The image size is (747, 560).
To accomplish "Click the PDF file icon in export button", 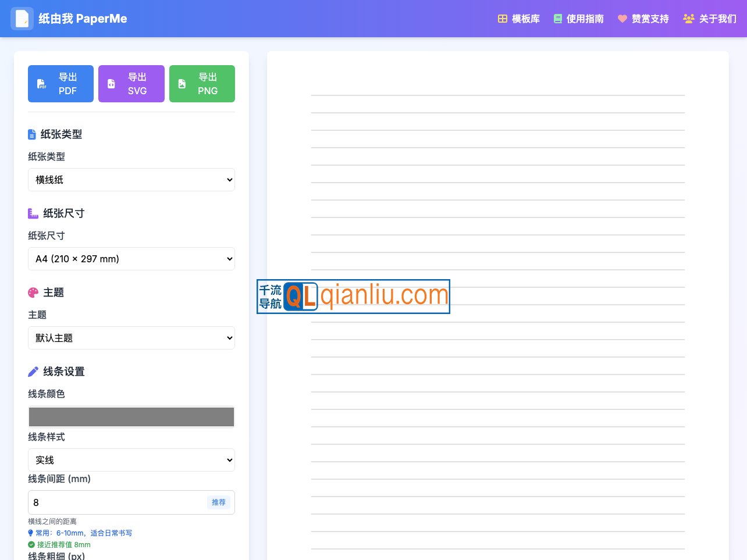I will coord(42,84).
